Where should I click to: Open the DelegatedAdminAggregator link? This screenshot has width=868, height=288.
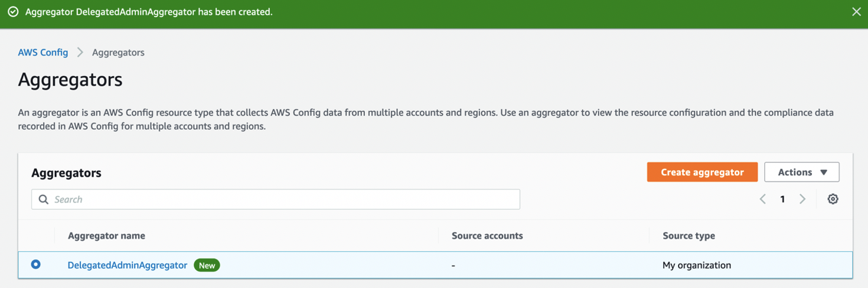coord(128,265)
